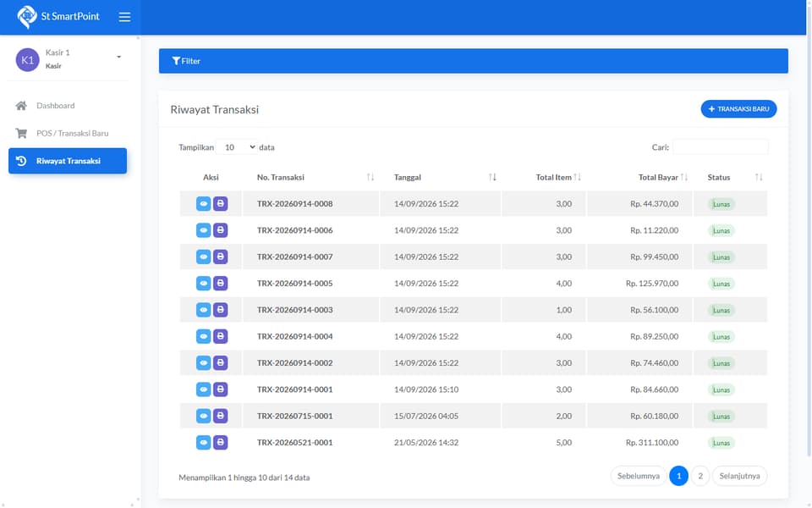View details of TRX-20260914-0005
Image resolution: width=812 pixels, height=508 pixels.
point(204,283)
